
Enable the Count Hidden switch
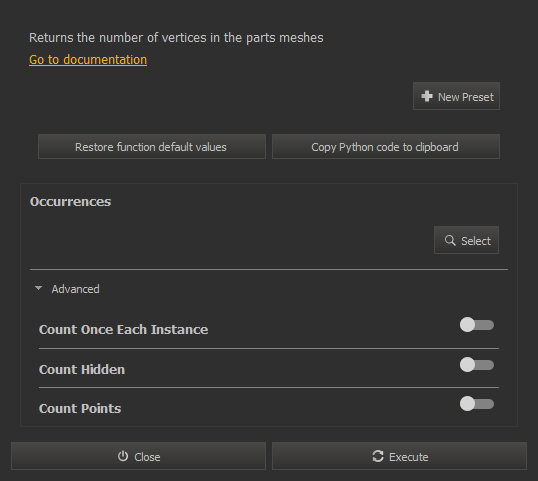(x=477, y=364)
